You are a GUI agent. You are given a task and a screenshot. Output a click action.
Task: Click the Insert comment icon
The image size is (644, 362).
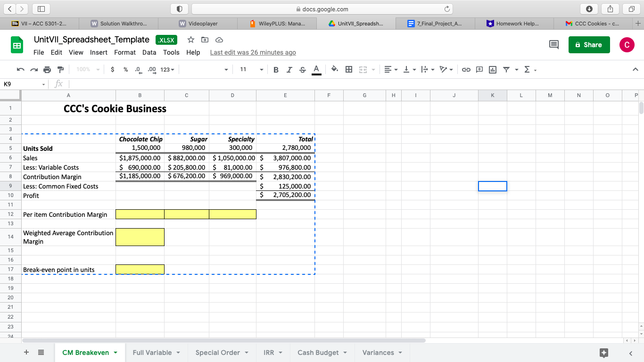pos(479,69)
